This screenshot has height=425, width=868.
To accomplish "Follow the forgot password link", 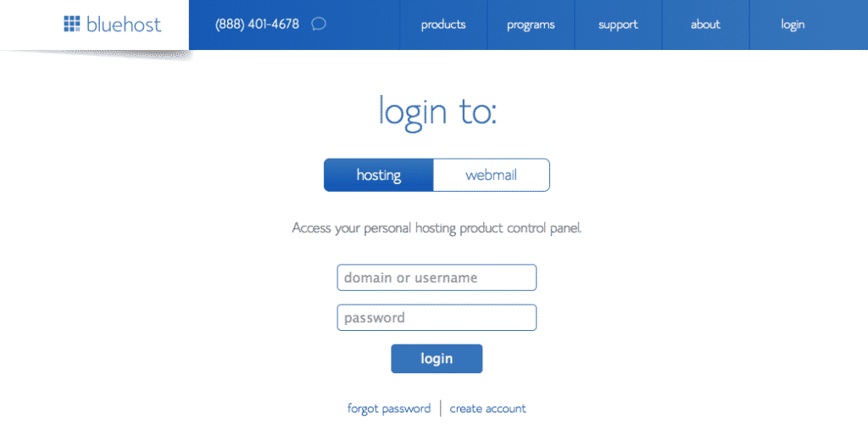I will [389, 409].
